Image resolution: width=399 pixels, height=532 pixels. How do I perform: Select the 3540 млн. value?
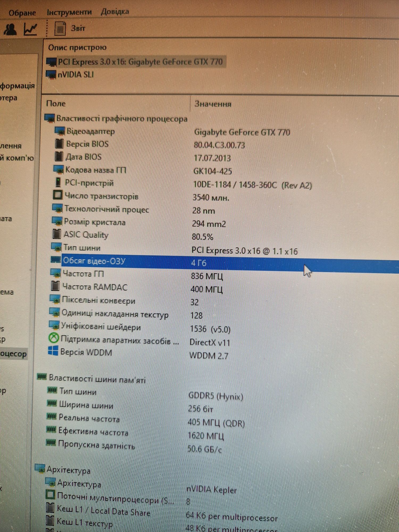(x=211, y=198)
